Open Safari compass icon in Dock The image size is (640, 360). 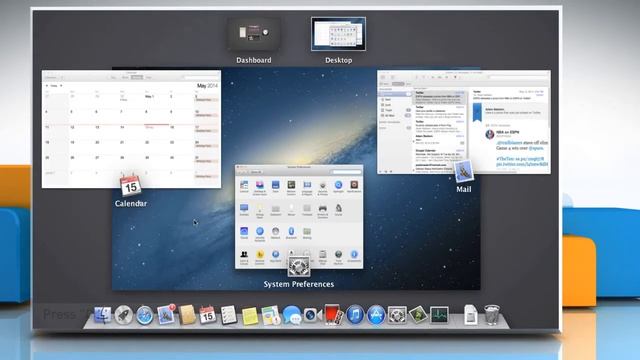coord(144,316)
